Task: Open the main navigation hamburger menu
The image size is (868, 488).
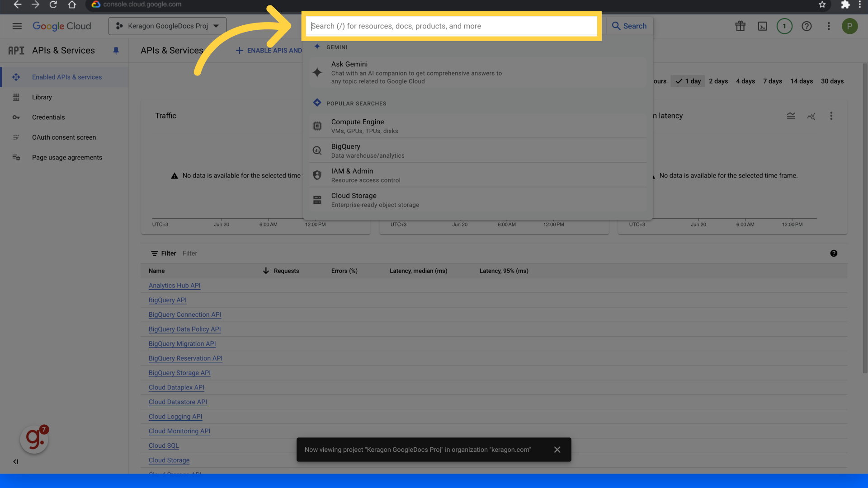Action: (x=17, y=26)
